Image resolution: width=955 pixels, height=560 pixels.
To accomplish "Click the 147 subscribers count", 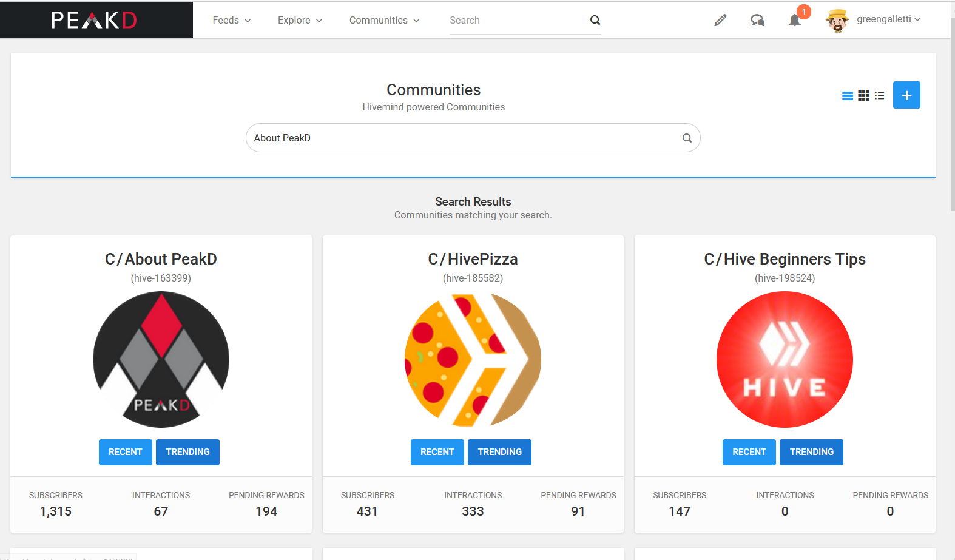I will (x=680, y=511).
